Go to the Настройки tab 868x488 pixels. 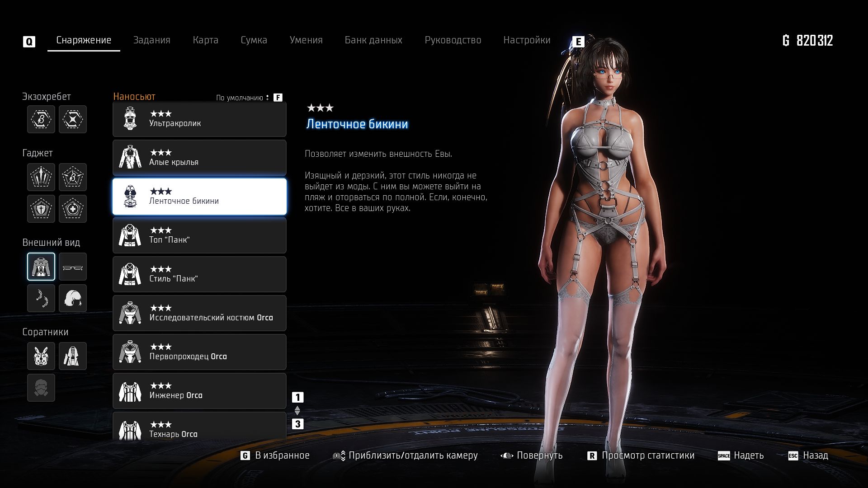527,40
